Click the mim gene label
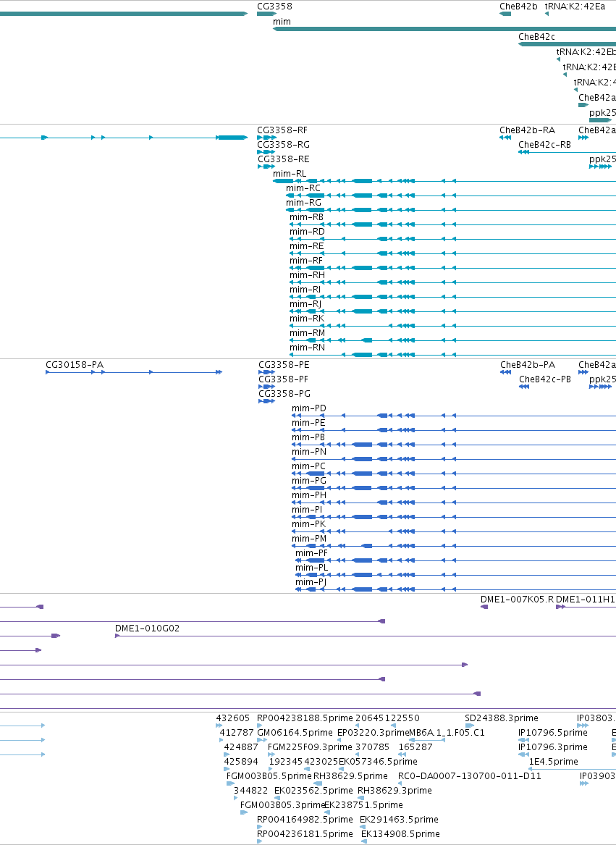The height and width of the screenshot is (845, 616). (282, 22)
